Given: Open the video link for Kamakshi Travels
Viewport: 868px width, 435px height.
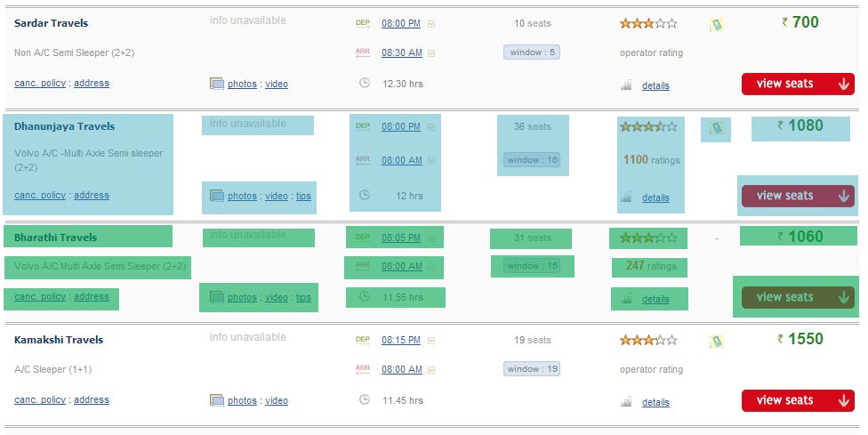Looking at the screenshot, I should click(277, 401).
